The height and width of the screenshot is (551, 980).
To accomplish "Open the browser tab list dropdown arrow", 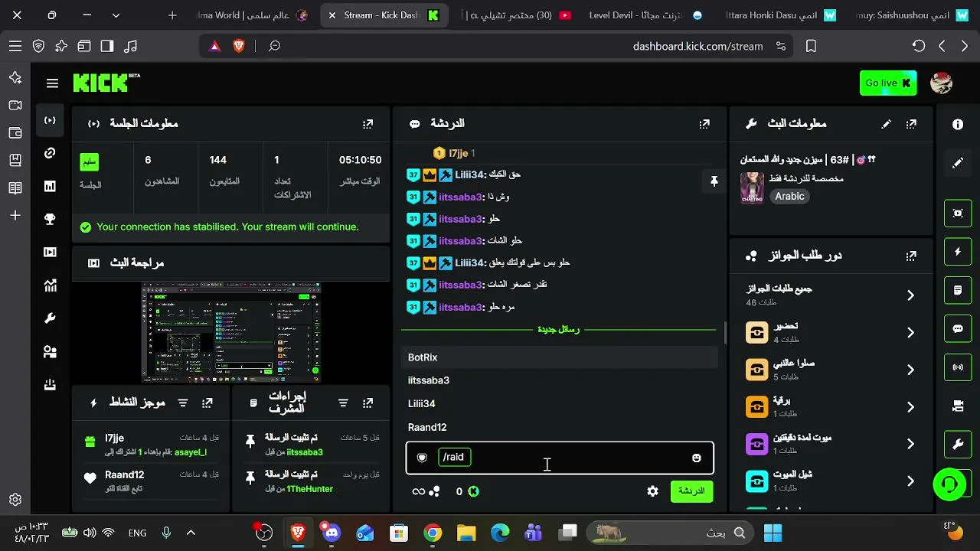I will coord(116,15).
